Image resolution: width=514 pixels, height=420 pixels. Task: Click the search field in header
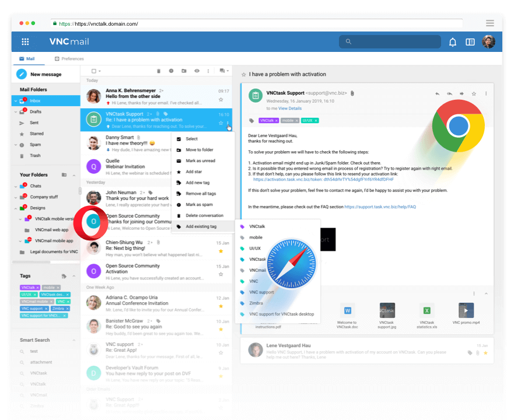click(390, 41)
